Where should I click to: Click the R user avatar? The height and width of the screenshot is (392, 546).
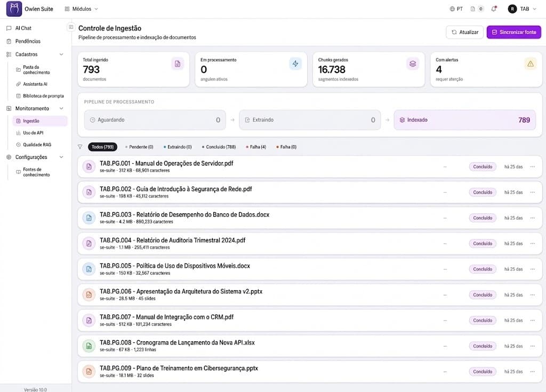512,9
